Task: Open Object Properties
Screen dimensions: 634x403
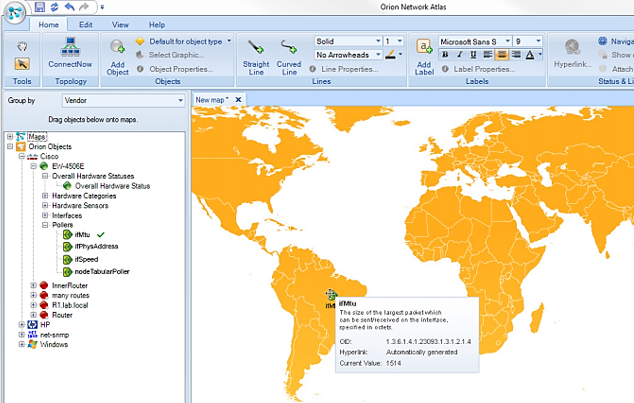Action: 174,69
